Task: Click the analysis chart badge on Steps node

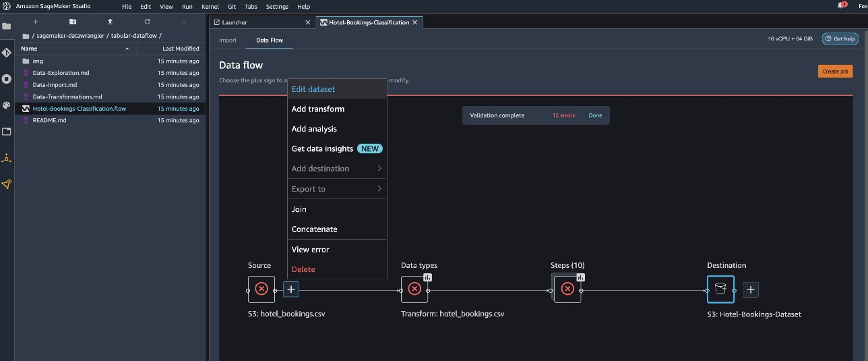Action: click(x=581, y=277)
